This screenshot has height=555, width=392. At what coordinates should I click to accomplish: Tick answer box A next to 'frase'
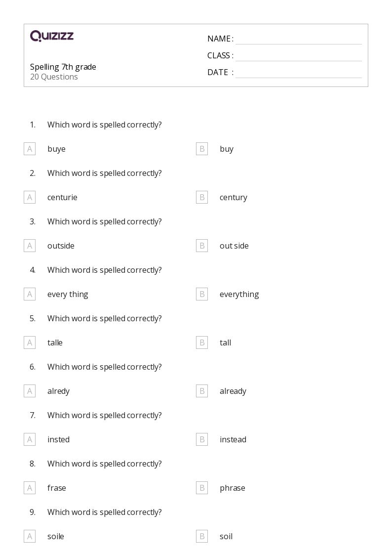(x=30, y=488)
